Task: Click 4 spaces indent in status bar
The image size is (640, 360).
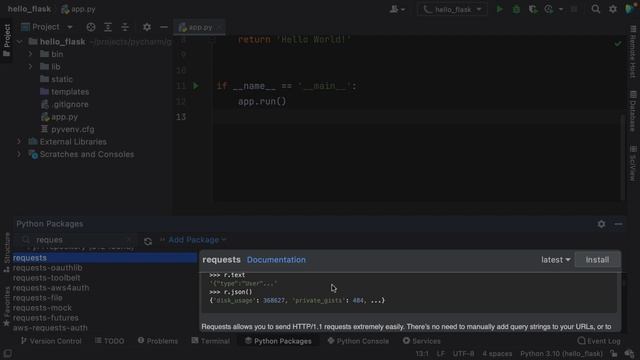Action: pos(497,353)
